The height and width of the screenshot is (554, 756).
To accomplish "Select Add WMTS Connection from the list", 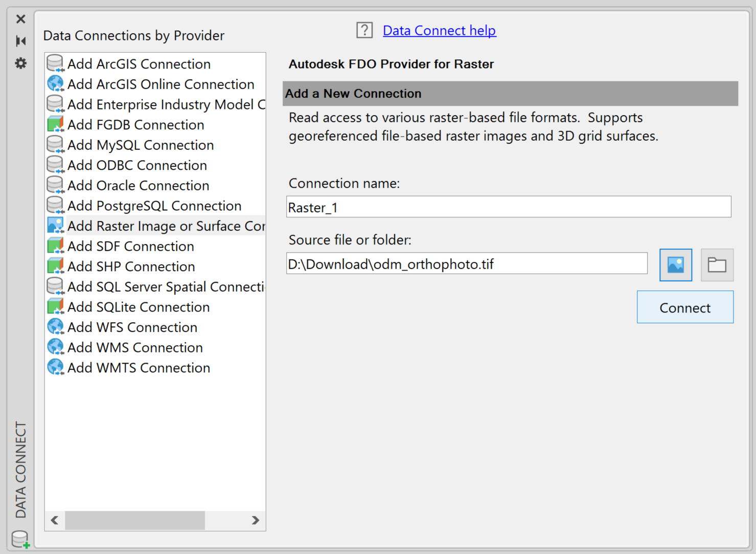I will pyautogui.click(x=139, y=367).
